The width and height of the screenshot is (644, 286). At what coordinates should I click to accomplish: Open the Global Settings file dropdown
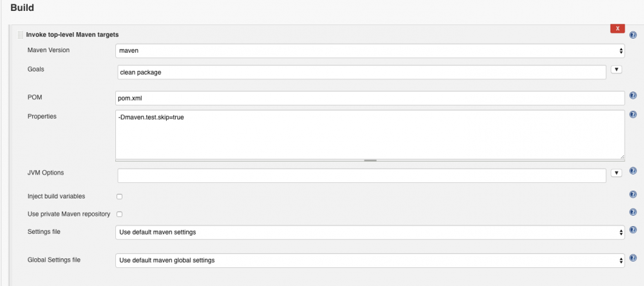370,260
